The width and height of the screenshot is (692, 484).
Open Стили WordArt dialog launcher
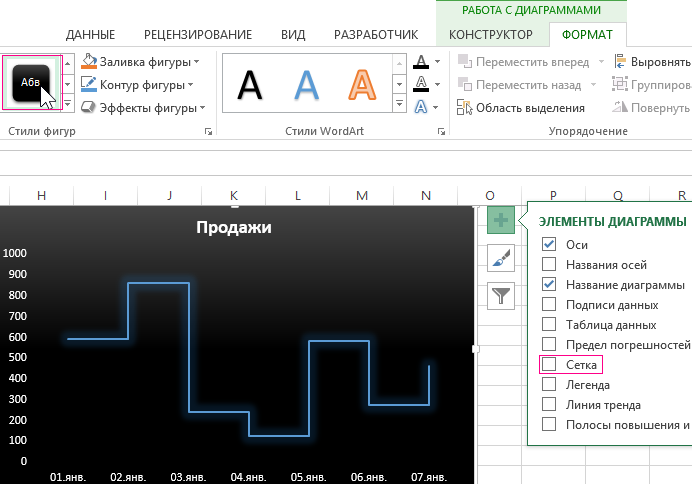(441, 131)
